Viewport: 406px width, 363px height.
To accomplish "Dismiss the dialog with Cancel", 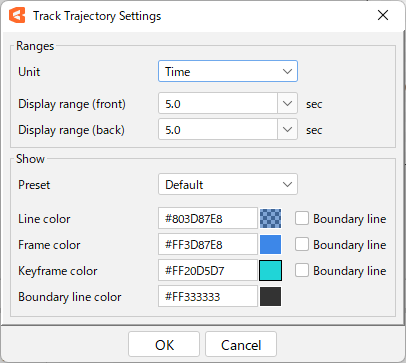I will pos(241,344).
